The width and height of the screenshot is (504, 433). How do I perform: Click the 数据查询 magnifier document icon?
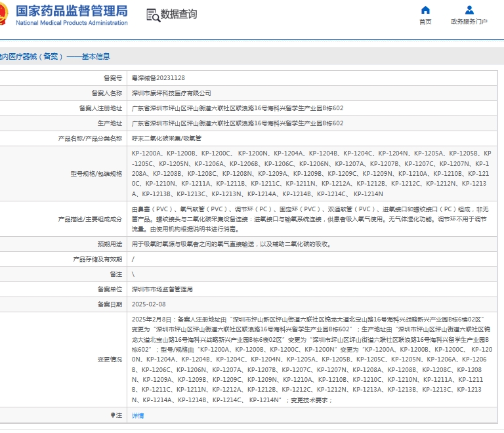tap(153, 15)
